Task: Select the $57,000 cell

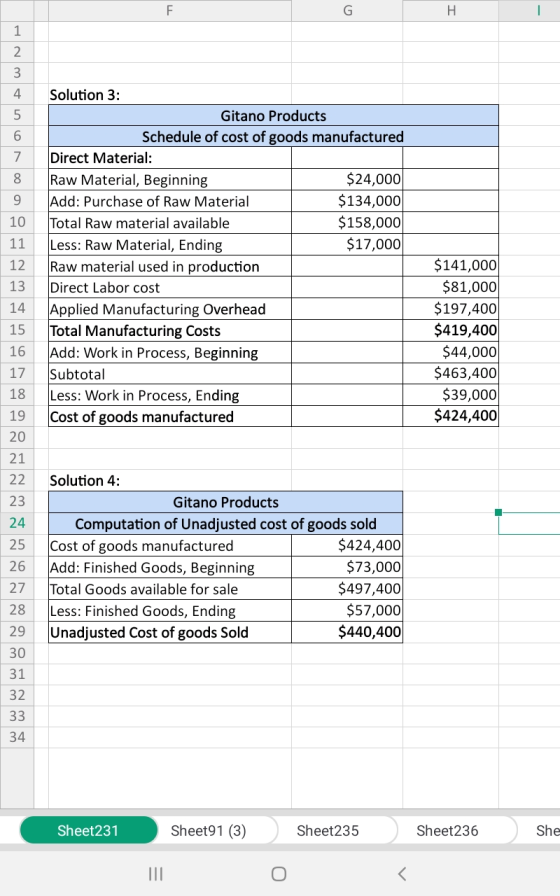Action: (x=347, y=611)
